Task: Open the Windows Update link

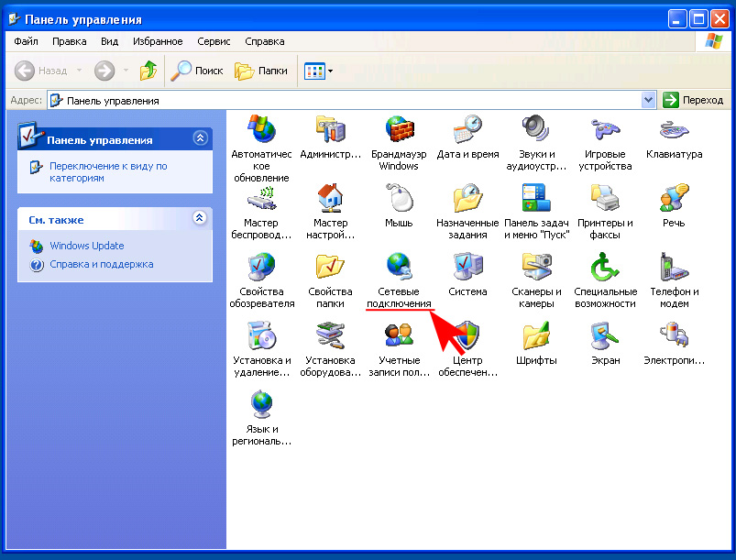Action: pyautogui.click(x=87, y=246)
